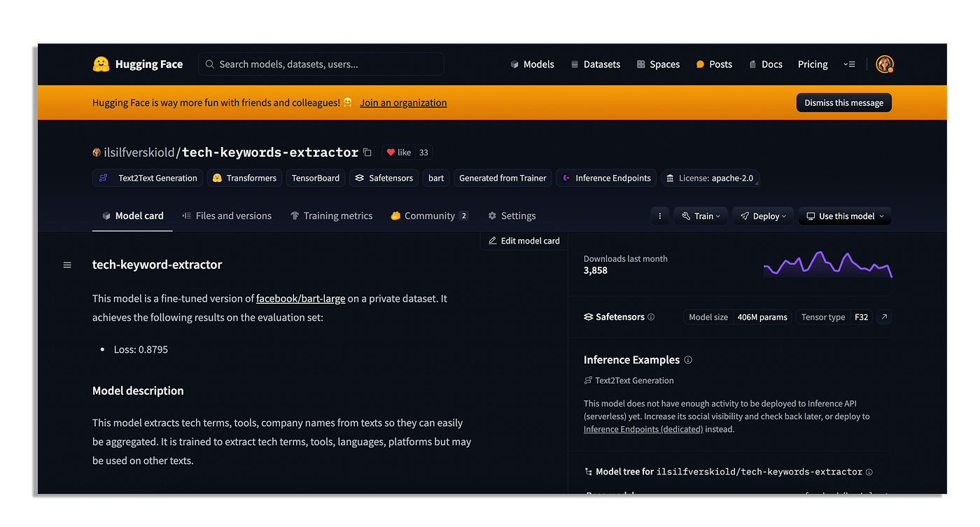Viewport: 980px width, 527px height.
Task: Open the Settings tab
Action: point(512,216)
